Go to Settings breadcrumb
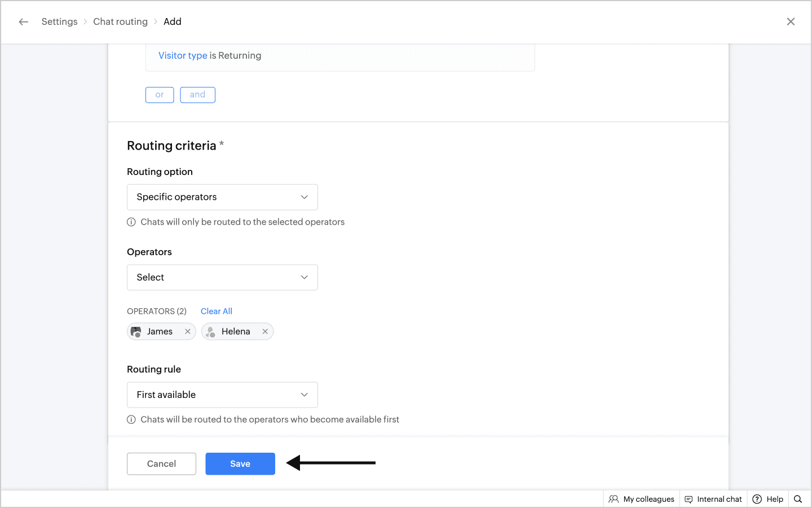The image size is (812, 508). point(59,22)
